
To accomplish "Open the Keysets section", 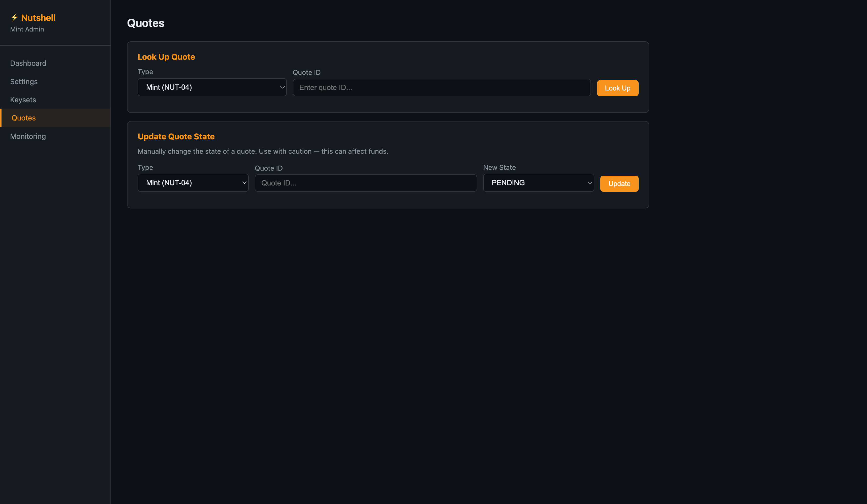I will point(23,100).
